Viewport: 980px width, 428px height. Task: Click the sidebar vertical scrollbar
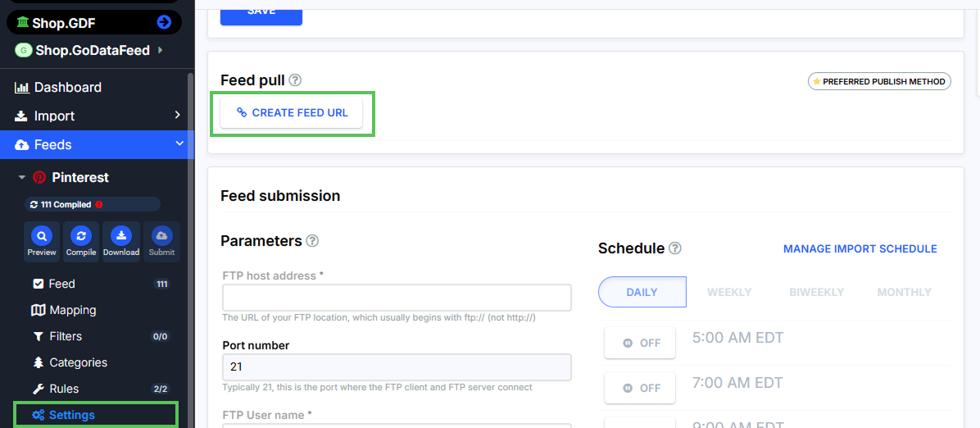(x=192, y=246)
